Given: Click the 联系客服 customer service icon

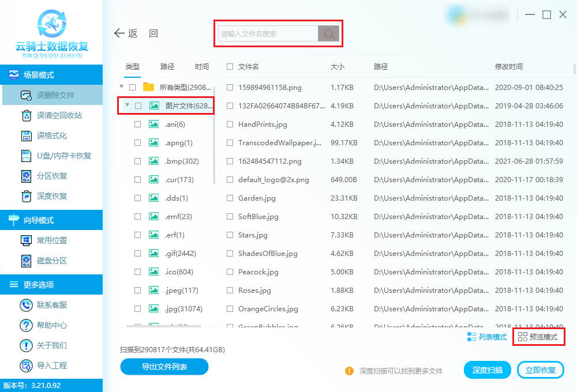Looking at the screenshot, I should click(x=26, y=305).
